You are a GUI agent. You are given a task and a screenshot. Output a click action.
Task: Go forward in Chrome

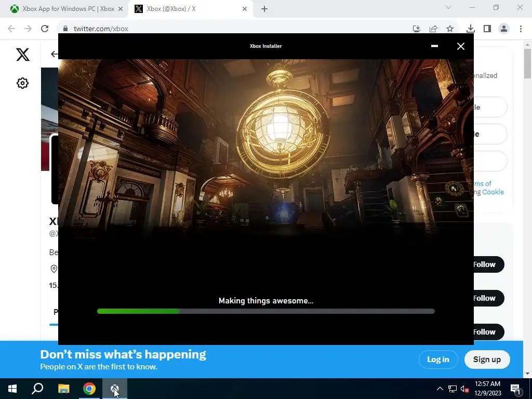28,29
